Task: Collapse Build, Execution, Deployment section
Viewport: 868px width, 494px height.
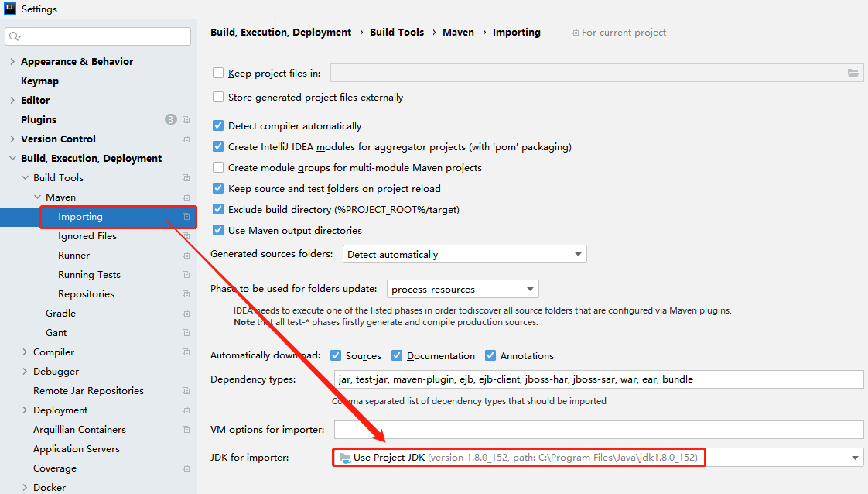Action: [12, 159]
